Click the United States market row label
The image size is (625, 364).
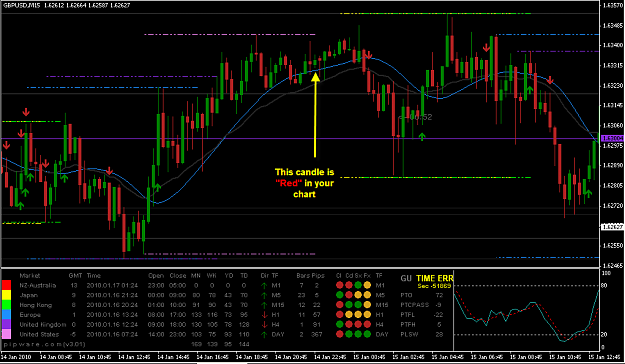coord(39,334)
